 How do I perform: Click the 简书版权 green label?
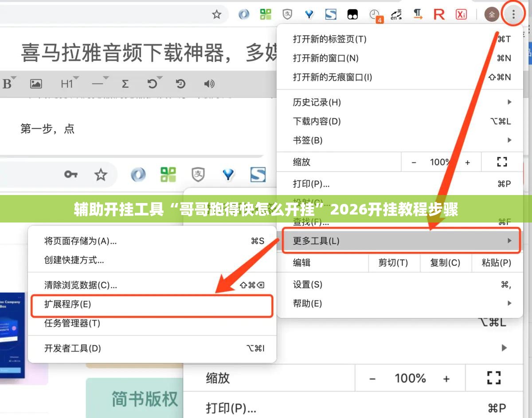pyautogui.click(x=144, y=398)
